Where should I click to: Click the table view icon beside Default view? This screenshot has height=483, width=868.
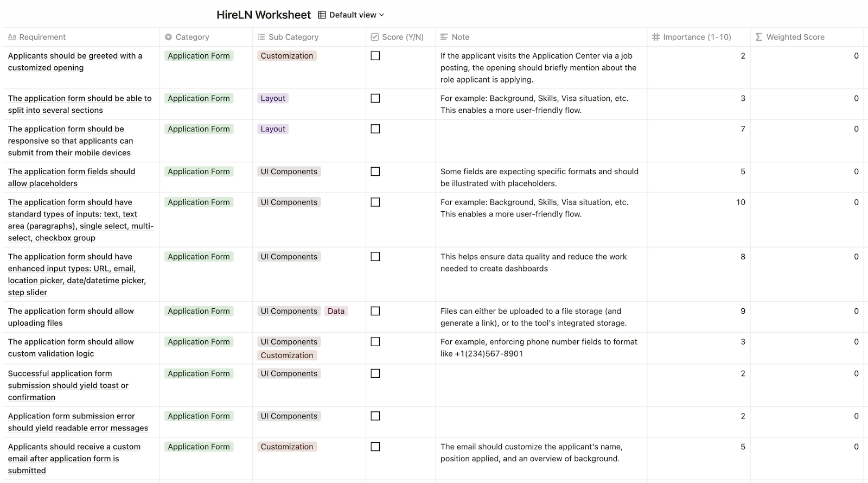click(322, 15)
